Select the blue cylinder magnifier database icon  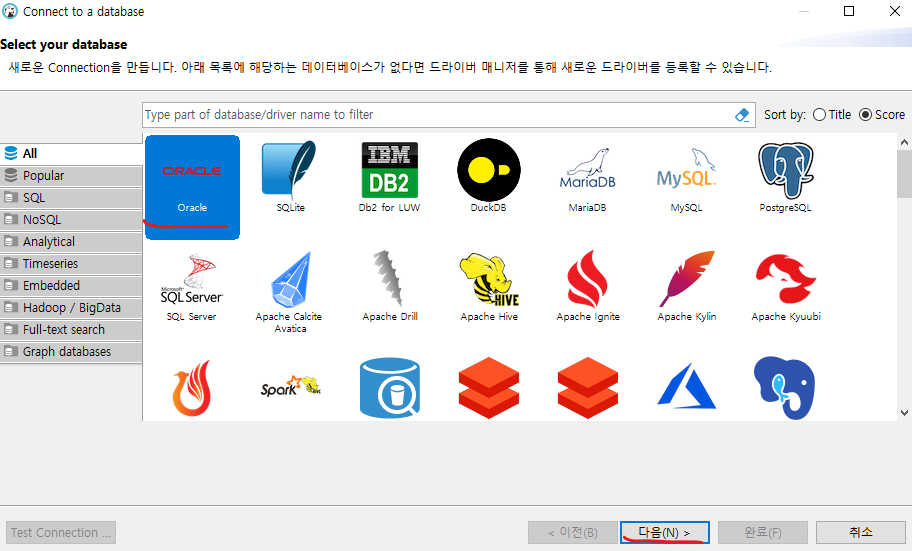click(389, 388)
